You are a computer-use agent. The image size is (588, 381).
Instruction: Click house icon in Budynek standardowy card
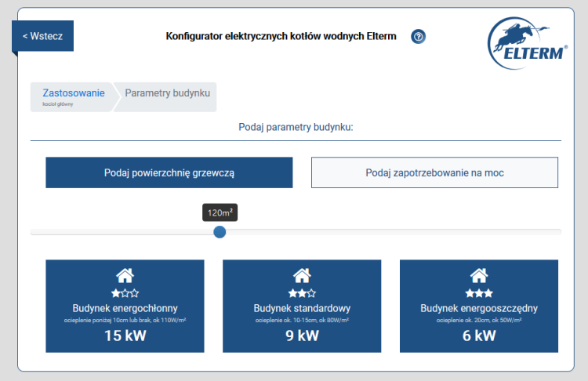coord(302,275)
